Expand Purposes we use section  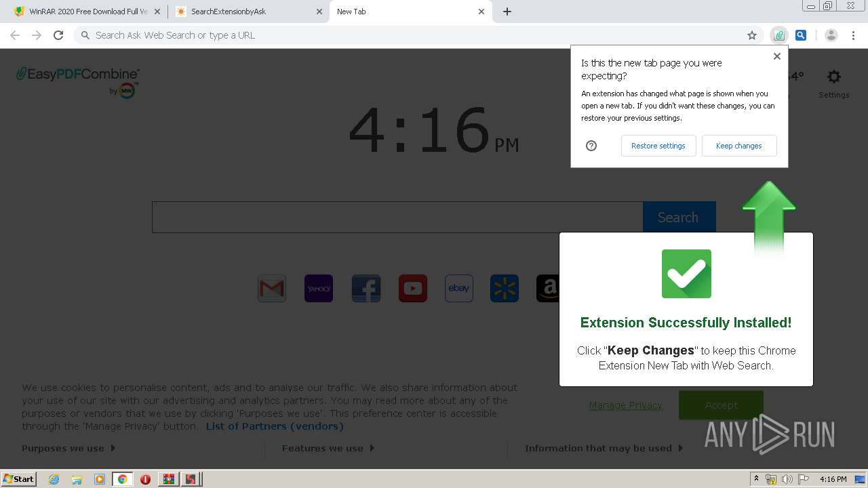pyautogui.click(x=68, y=448)
